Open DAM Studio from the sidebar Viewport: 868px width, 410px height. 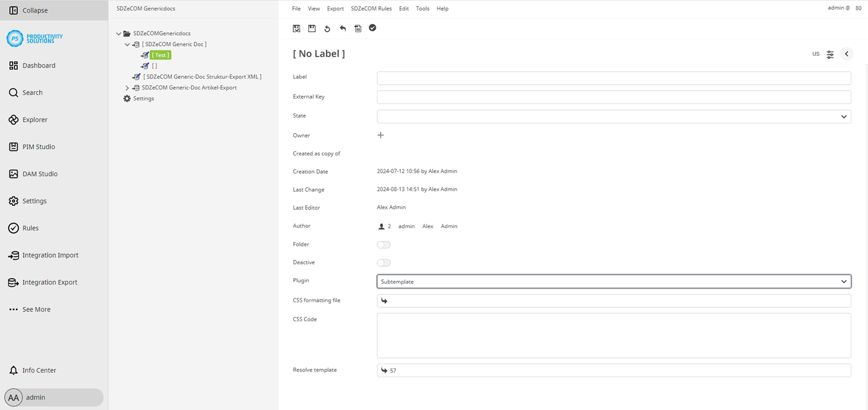pyautogui.click(x=40, y=174)
